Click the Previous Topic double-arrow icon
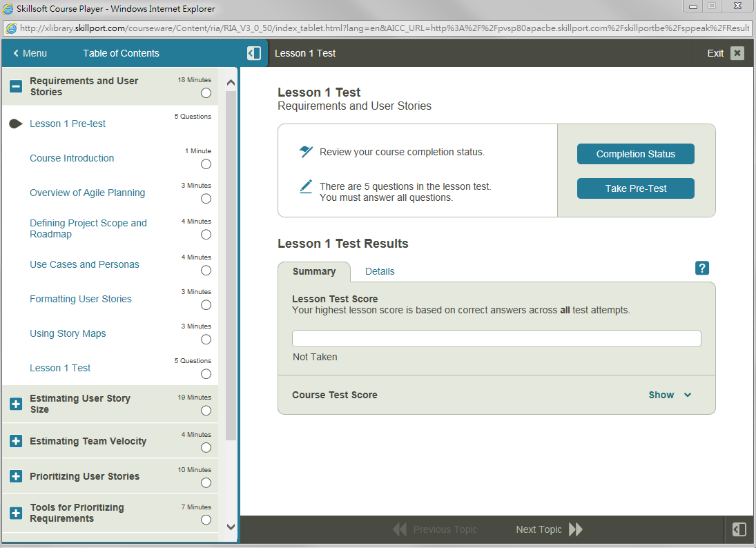 point(400,529)
